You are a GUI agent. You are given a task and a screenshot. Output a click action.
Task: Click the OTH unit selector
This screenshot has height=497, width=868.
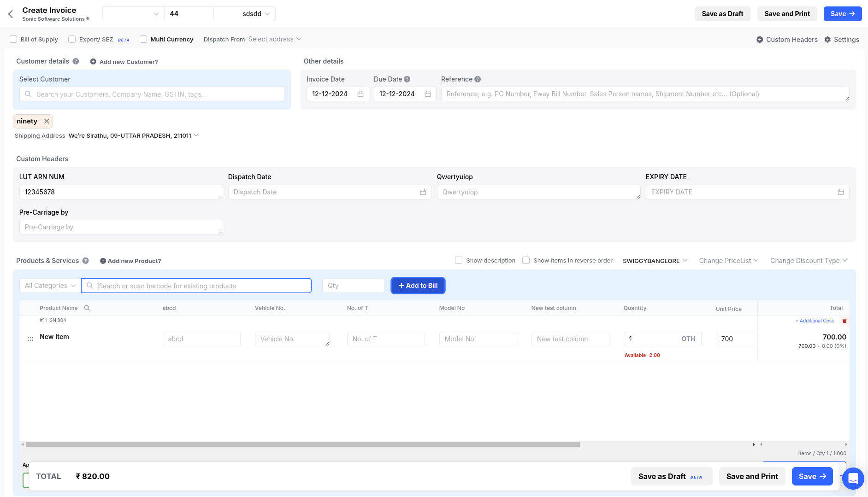pos(689,339)
